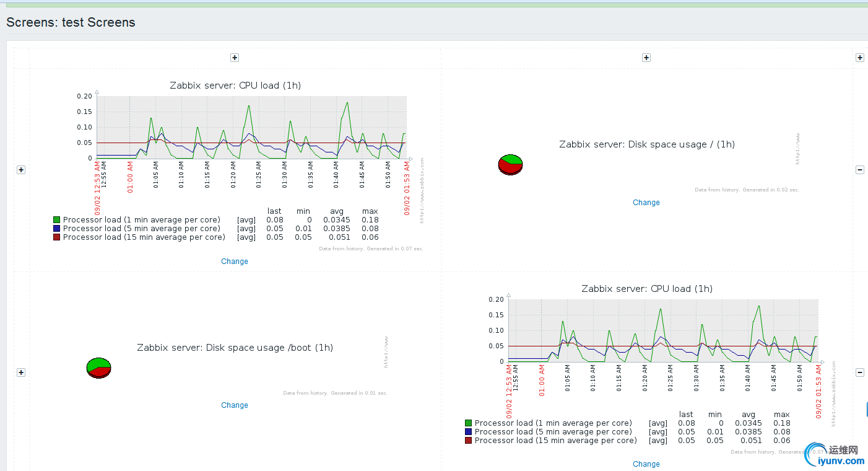Click Change under Disk space usage /boot pie
The height and width of the screenshot is (471, 868).
(235, 405)
